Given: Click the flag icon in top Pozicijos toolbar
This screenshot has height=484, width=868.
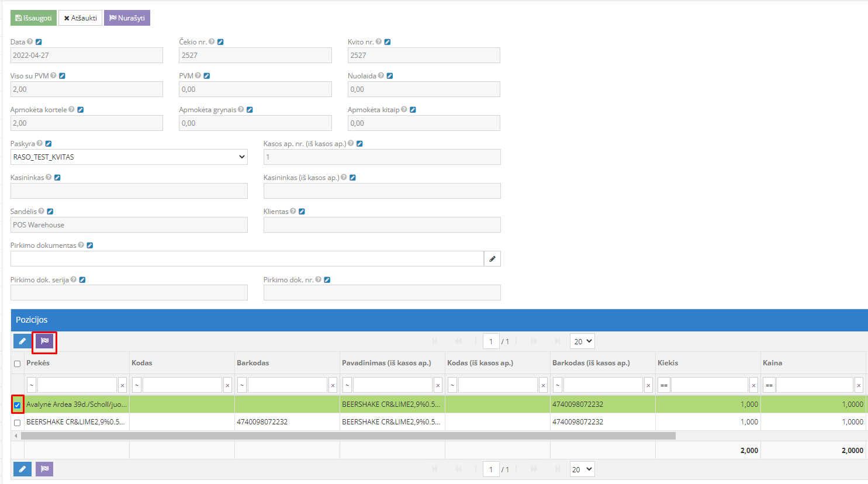Looking at the screenshot, I should 44,341.
